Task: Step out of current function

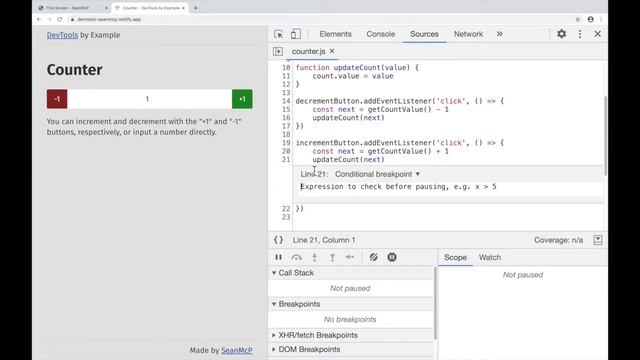Action: coord(332,257)
